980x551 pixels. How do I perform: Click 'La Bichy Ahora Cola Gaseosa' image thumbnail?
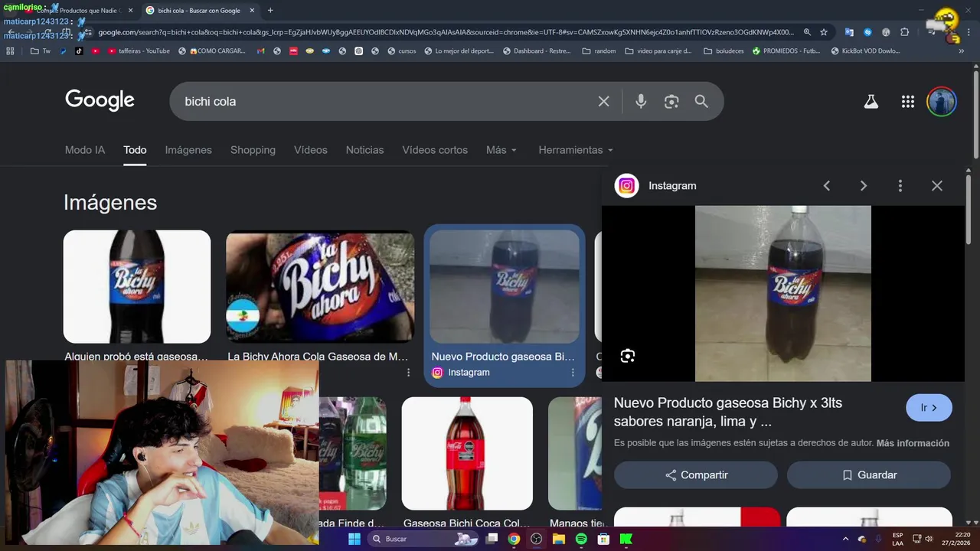(x=320, y=287)
